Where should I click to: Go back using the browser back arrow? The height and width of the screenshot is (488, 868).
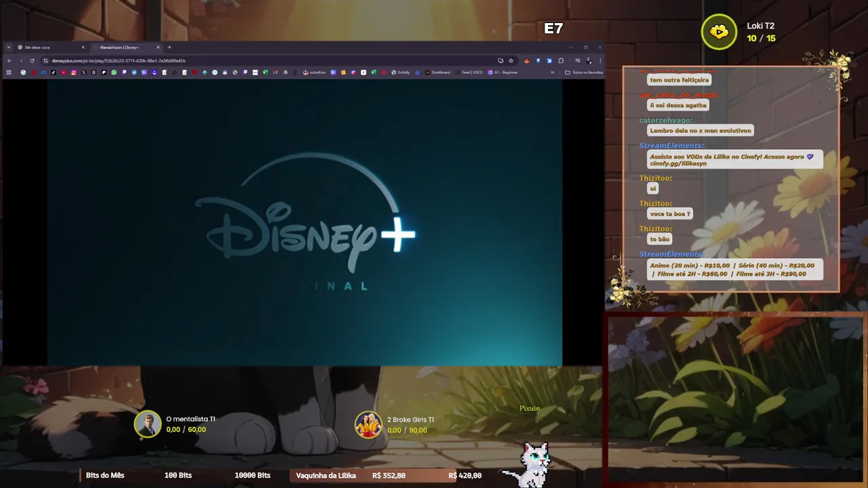coord(9,60)
